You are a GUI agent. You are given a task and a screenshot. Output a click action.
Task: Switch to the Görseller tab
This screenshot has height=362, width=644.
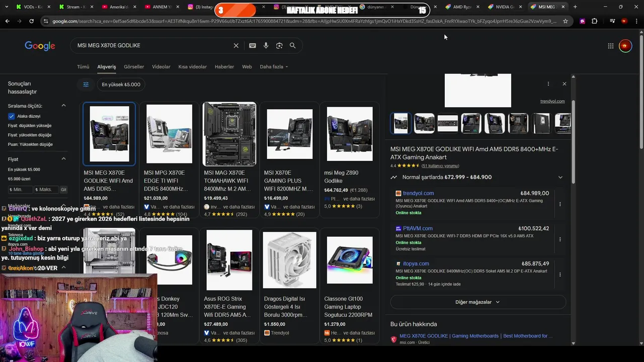(134, 67)
